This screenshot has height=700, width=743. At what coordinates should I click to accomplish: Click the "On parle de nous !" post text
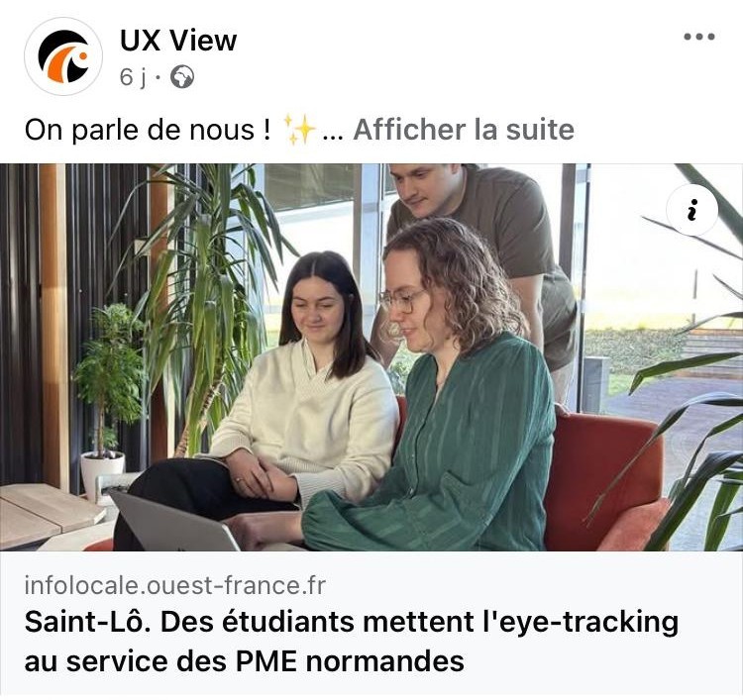(x=148, y=130)
